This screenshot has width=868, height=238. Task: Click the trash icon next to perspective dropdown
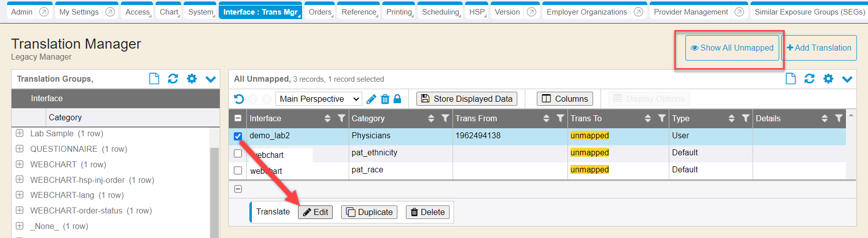(385, 99)
